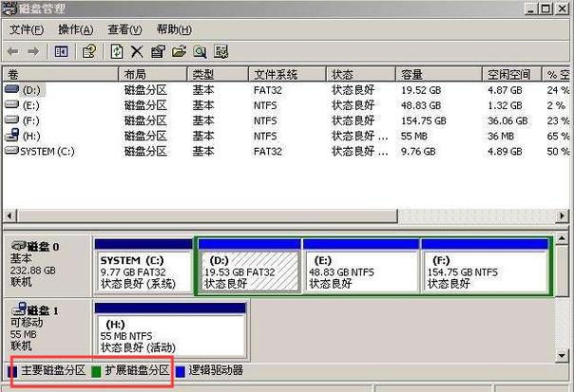Click the blue logical drive legend swatch
The width and height of the screenshot is (574, 392).
(x=181, y=372)
